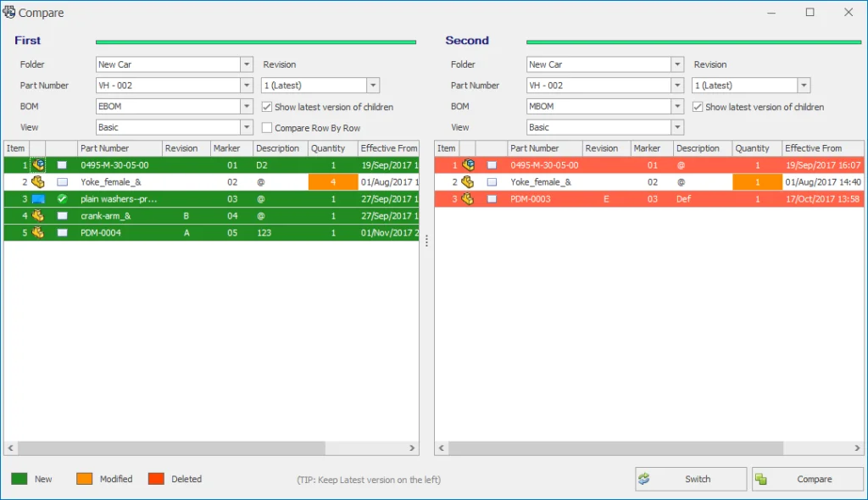Click the assembly icon in row 1 of First grid

38,165
